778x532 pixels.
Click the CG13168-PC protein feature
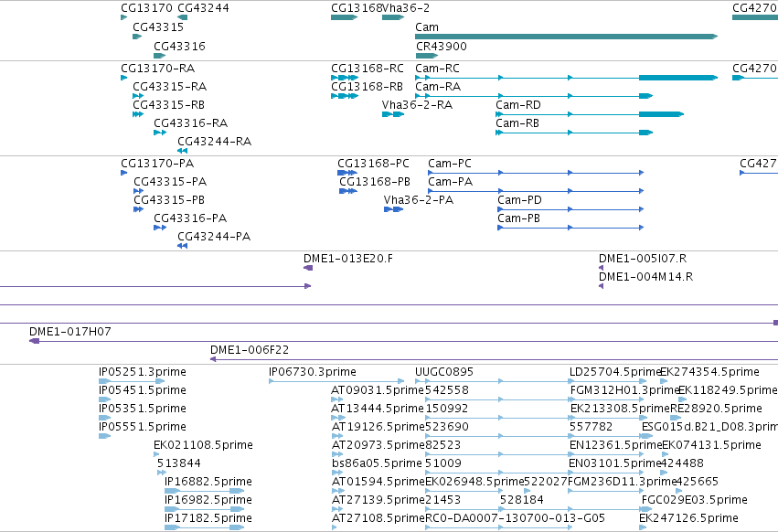point(346,173)
